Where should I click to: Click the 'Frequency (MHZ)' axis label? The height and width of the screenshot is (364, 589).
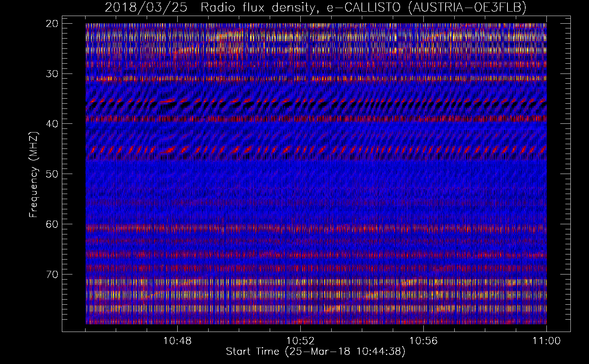(x=33, y=174)
